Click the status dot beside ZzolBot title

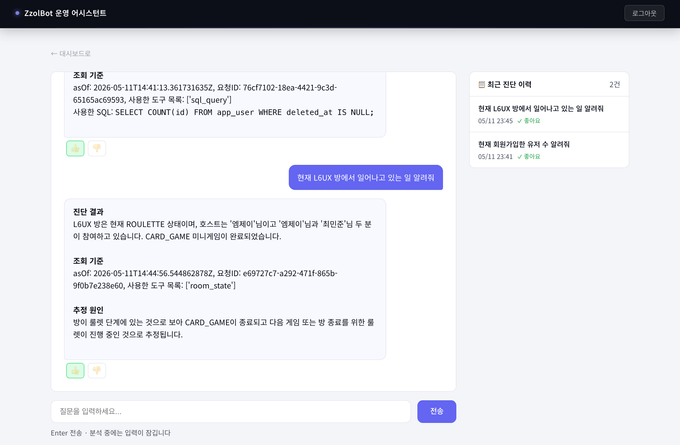[x=17, y=13]
